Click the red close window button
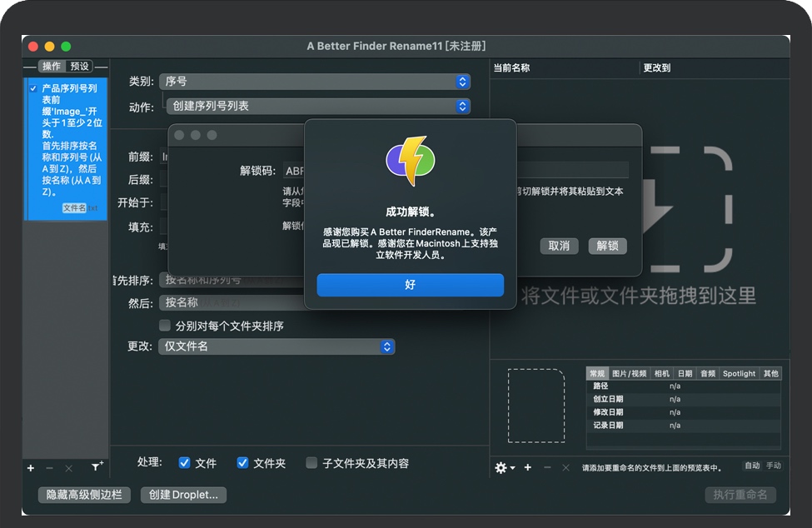812x528 pixels. tap(33, 47)
